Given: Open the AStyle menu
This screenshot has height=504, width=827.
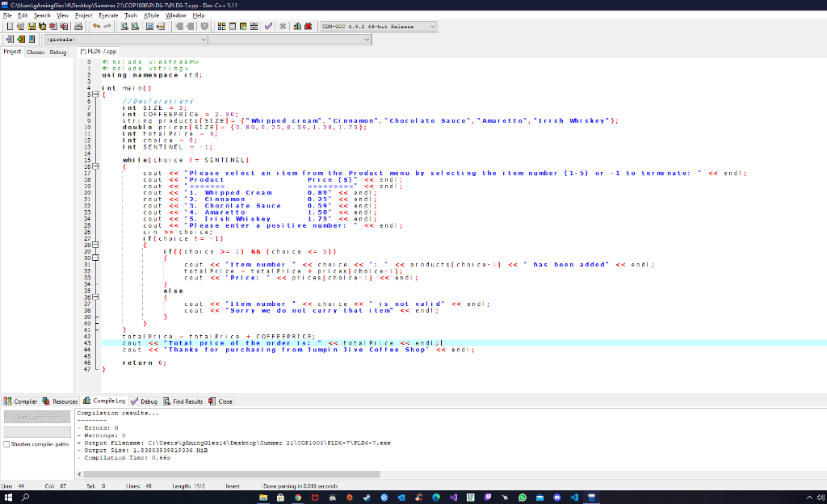Looking at the screenshot, I should point(151,14).
